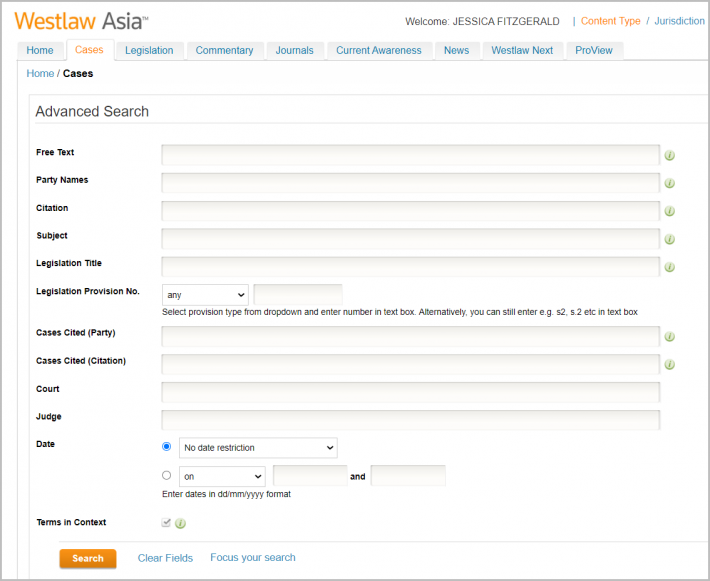The image size is (710, 581).
Task: Click into the Judge field
Action: pyautogui.click(x=411, y=420)
